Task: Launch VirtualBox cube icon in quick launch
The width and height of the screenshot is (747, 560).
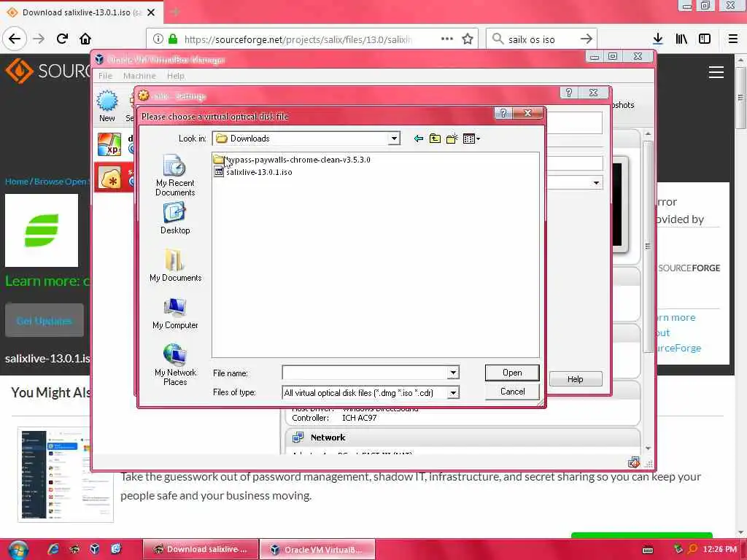Action: [x=94, y=549]
